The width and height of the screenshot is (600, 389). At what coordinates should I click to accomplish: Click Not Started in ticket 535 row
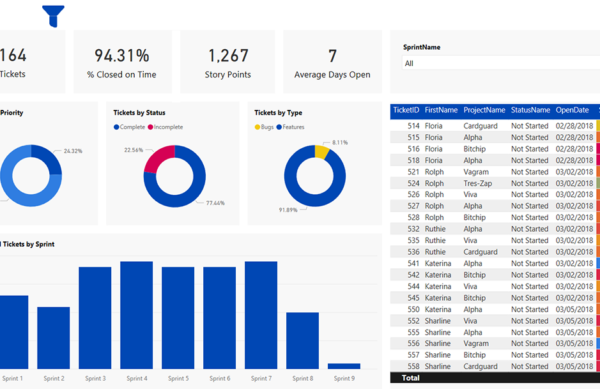click(530, 240)
